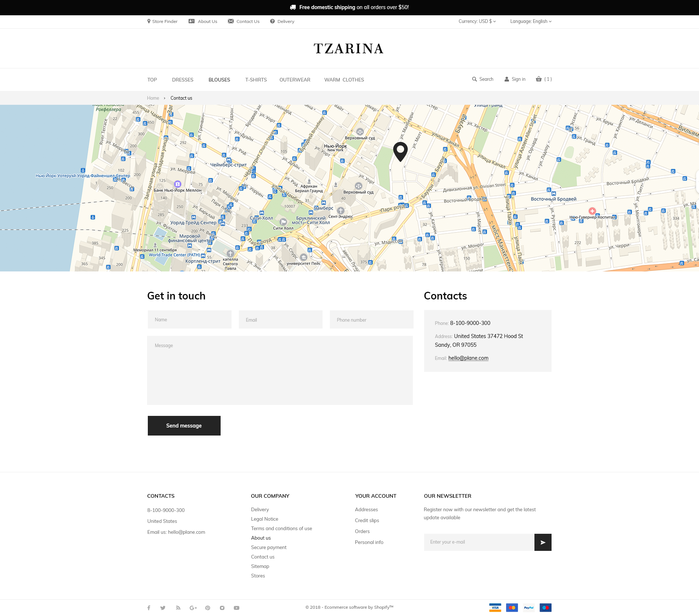Viewport: 699px width, 616px height.
Task: Click the YouTube icon in footer
Action: point(237,608)
